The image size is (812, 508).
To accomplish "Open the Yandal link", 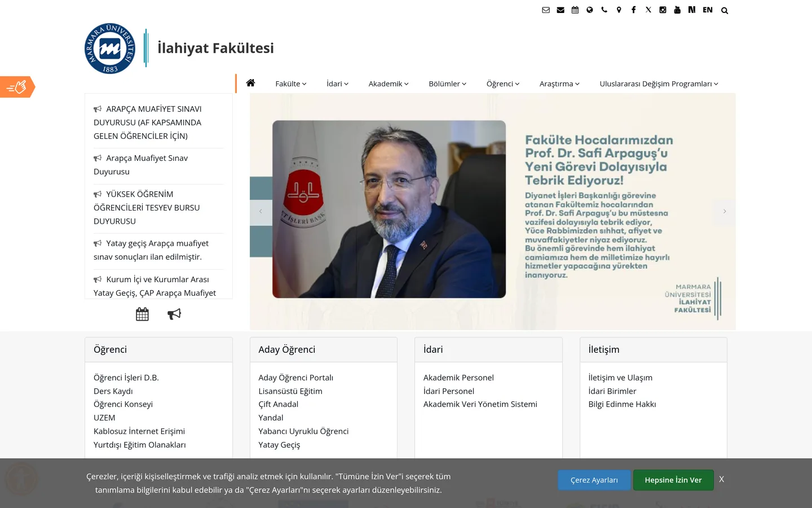I will pyautogui.click(x=271, y=418).
